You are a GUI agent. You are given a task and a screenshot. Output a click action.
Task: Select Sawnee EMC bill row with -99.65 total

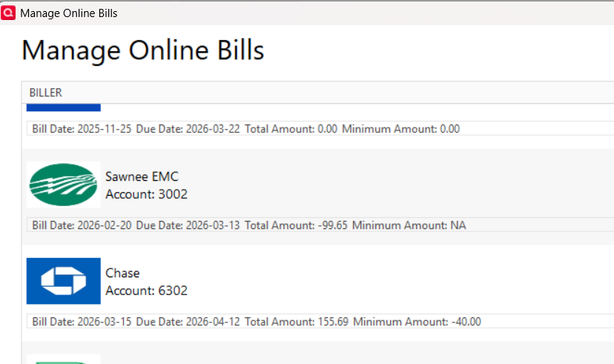tap(320, 225)
